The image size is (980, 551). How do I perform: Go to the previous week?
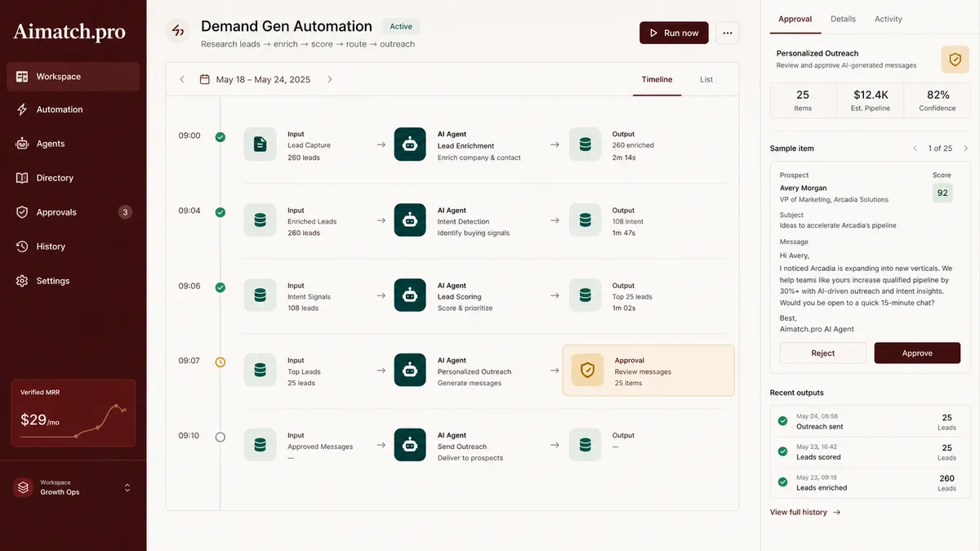[182, 79]
